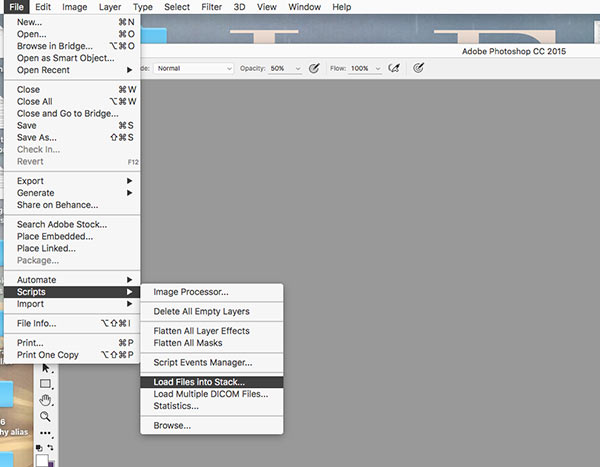Choose Load Multiple DICOM Files
Image resolution: width=600 pixels, height=467 pixels.
(212, 394)
